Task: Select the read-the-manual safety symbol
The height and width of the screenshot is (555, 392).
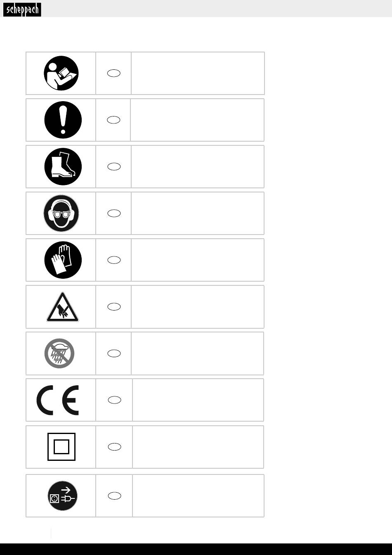Action: point(61,73)
